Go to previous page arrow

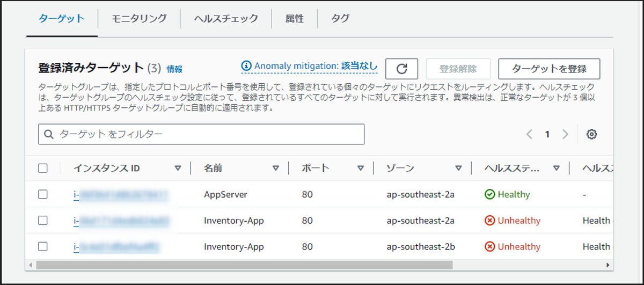(x=529, y=134)
